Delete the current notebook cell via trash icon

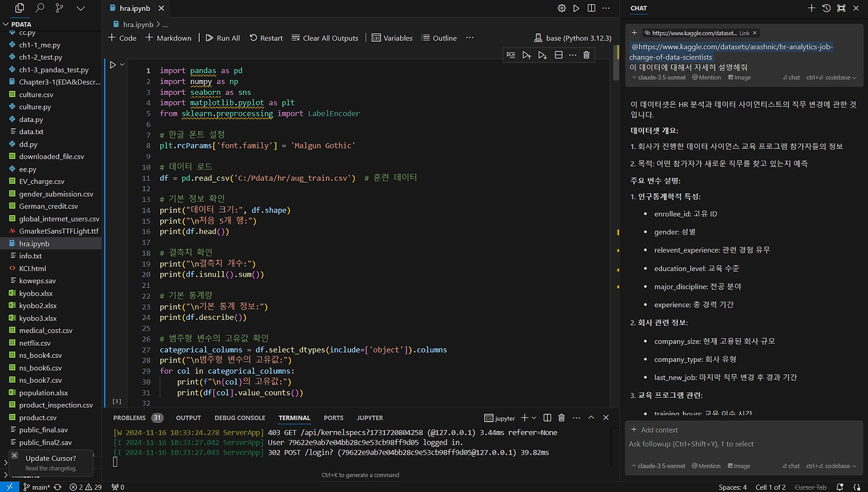[587, 55]
